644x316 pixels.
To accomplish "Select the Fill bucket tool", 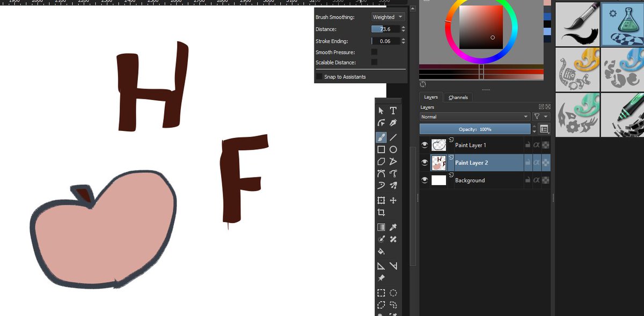I will pos(381,251).
